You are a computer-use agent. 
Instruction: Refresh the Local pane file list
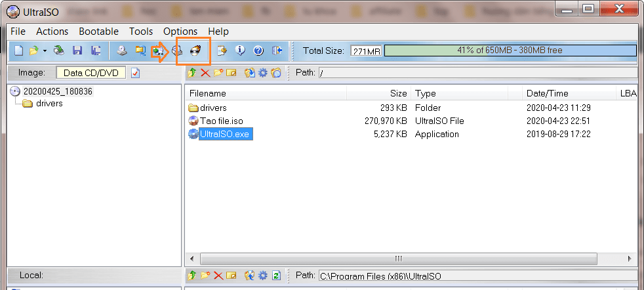(x=276, y=275)
